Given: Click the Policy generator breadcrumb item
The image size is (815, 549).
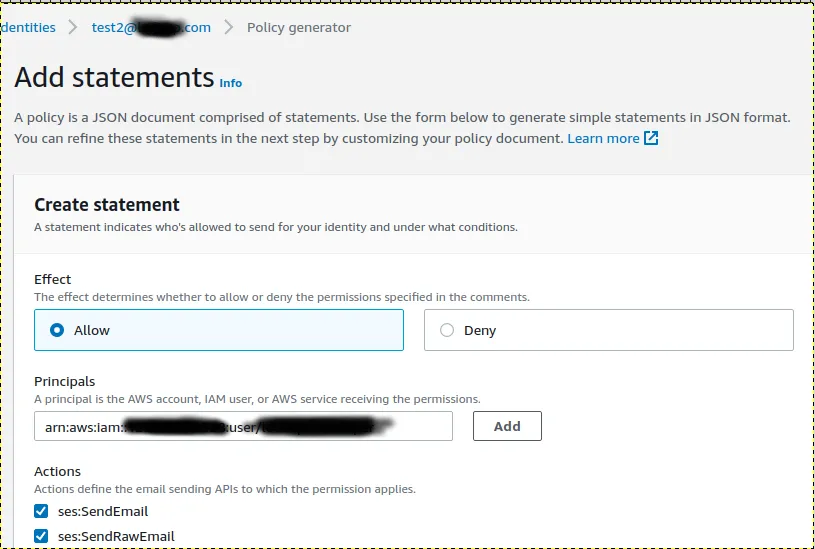Looking at the screenshot, I should coord(299,27).
